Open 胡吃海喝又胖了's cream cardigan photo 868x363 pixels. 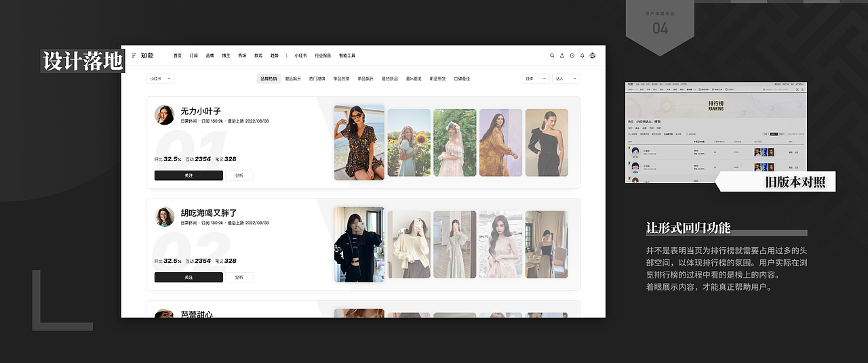pyautogui.click(x=409, y=244)
